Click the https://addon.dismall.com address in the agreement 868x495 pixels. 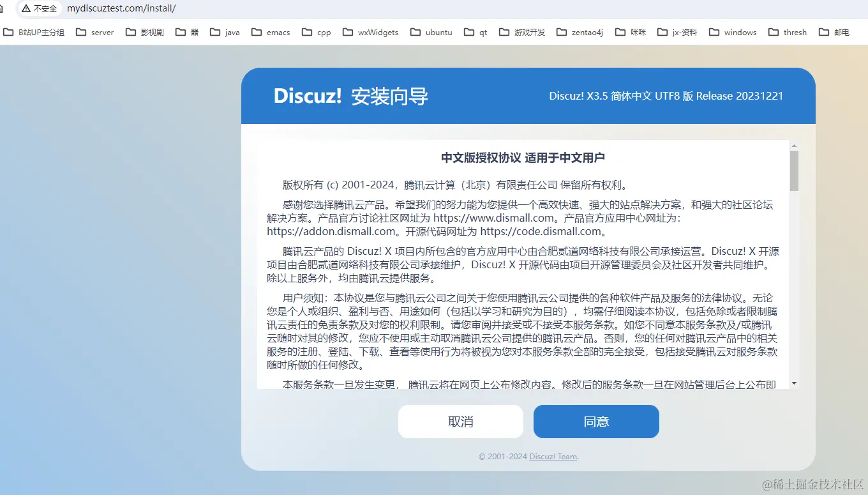coord(331,231)
